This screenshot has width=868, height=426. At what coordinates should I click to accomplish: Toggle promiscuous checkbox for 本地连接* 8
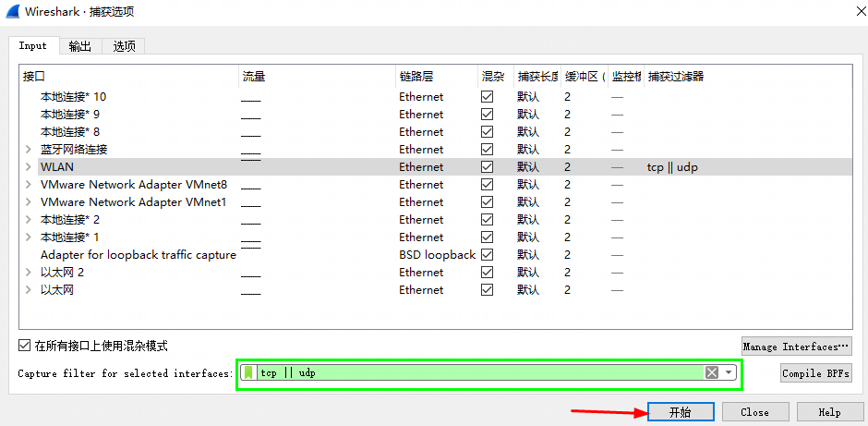(x=488, y=132)
